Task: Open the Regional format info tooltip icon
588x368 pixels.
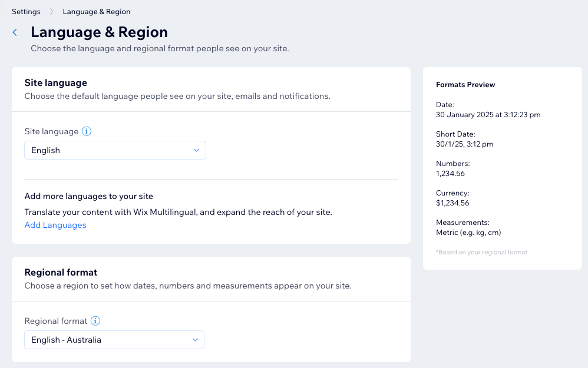Action: click(95, 321)
